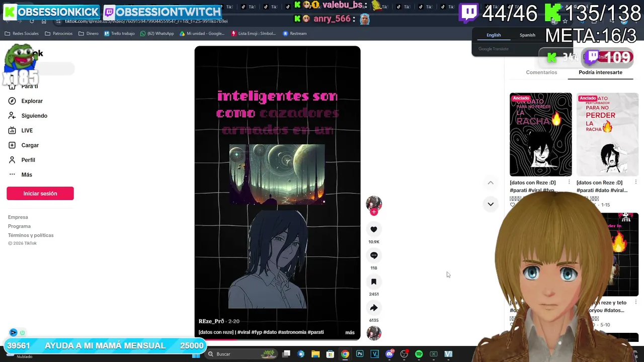Image resolution: width=644 pixels, height=362 pixels.
Task: Click the video caption hashtags text
Action: 261,332
